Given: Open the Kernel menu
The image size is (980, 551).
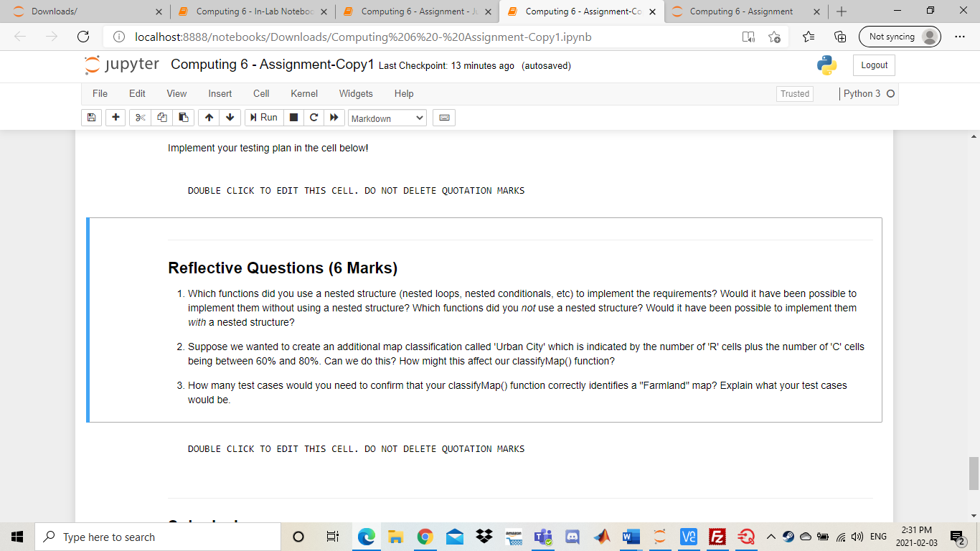Looking at the screenshot, I should [x=304, y=93].
